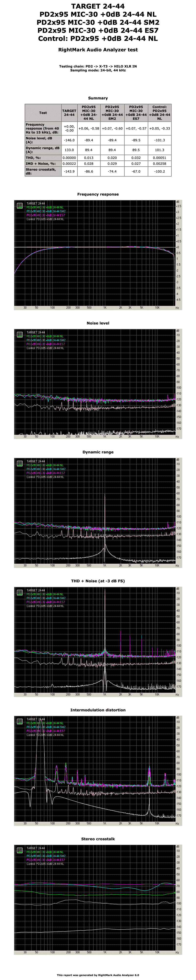196x980 pixels.
Task: Click the '0.00258' IMD + Noise cell
Action: point(159,163)
